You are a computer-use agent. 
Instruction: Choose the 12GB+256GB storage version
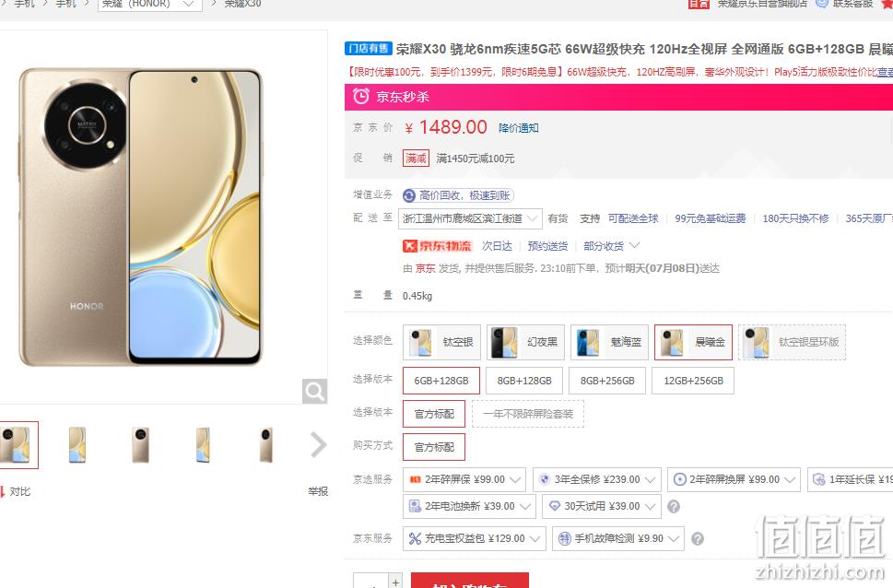[693, 381]
